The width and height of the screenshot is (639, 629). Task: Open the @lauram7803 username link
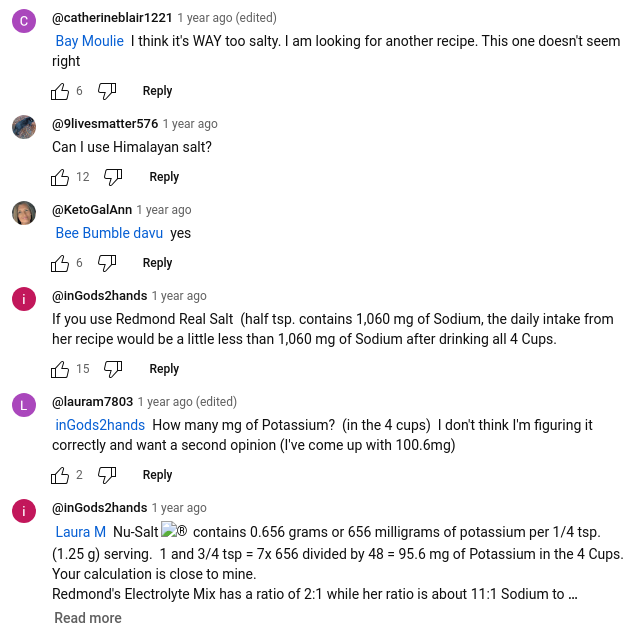[x=92, y=402]
